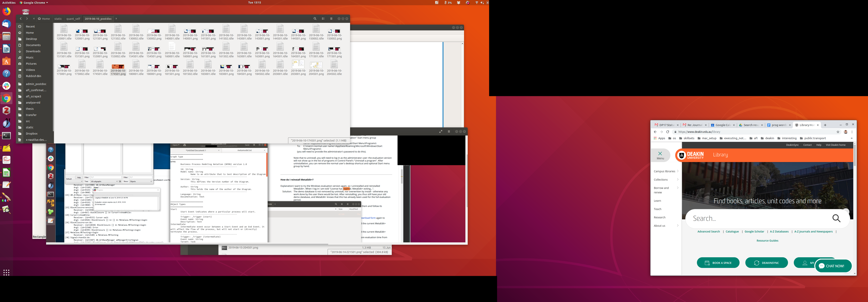Open Chrome's three-dot menu

tap(852, 132)
